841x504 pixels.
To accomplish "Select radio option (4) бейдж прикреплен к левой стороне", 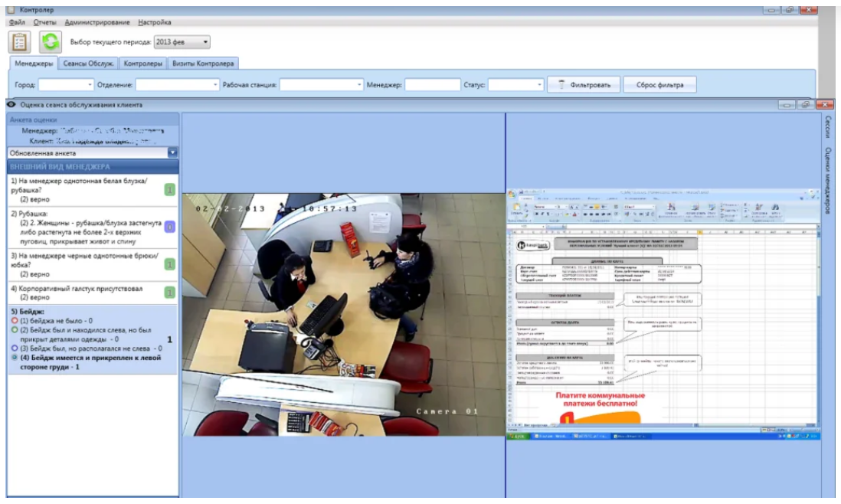I will 15,358.
